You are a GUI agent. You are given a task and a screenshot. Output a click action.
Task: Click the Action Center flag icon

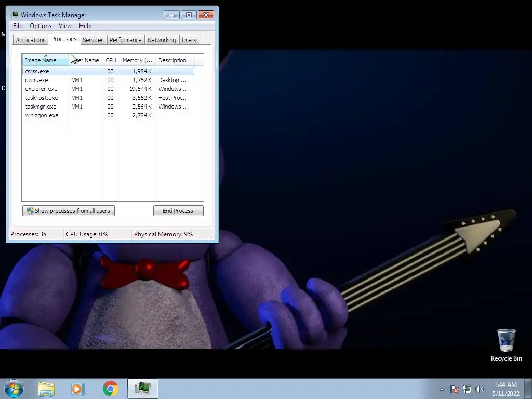tap(455, 389)
